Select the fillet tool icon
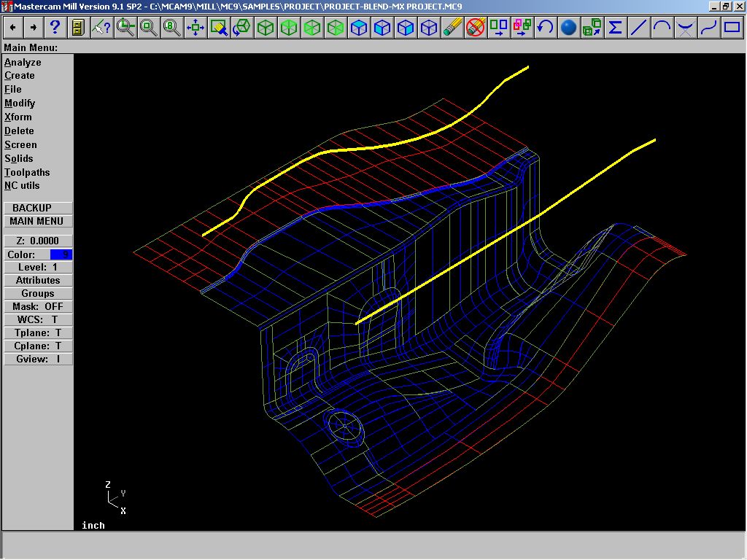 (686, 27)
